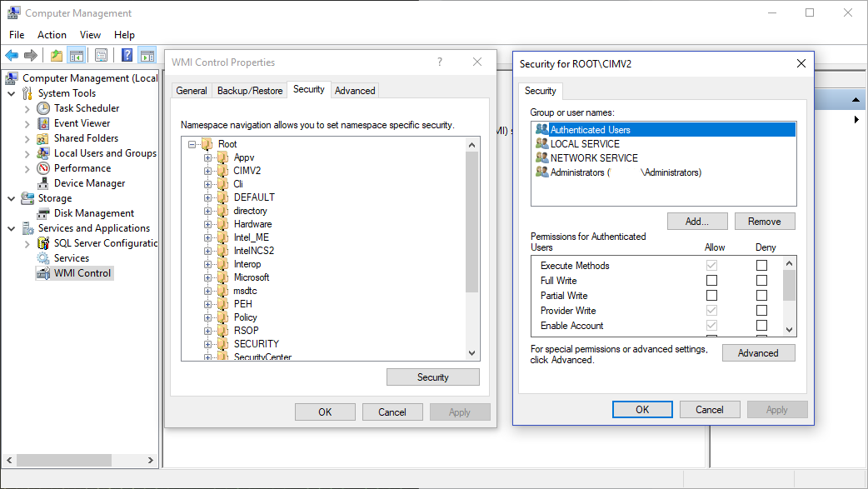Click the back navigation arrow
Image resolution: width=868 pixels, height=489 pixels.
(x=10, y=55)
